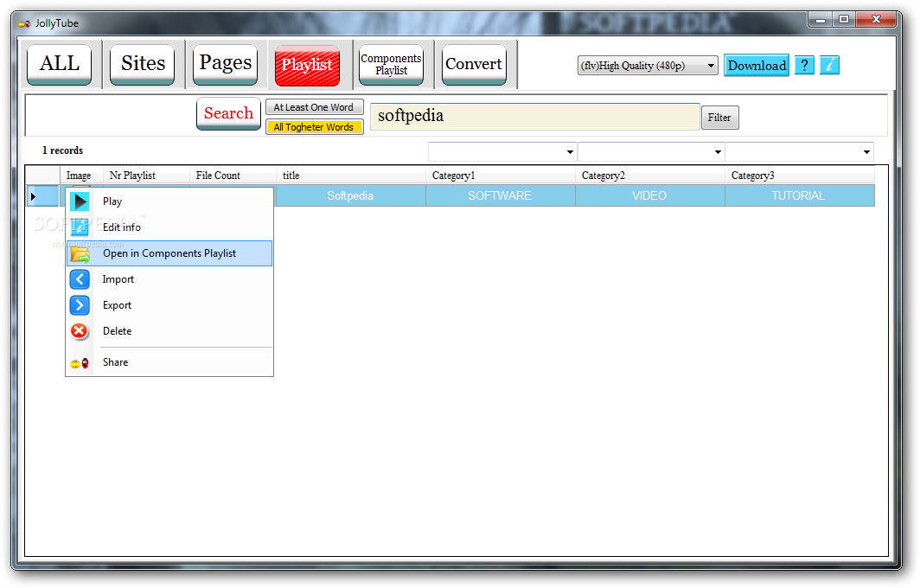Sort by the Nr Playlist column header

pos(147,176)
